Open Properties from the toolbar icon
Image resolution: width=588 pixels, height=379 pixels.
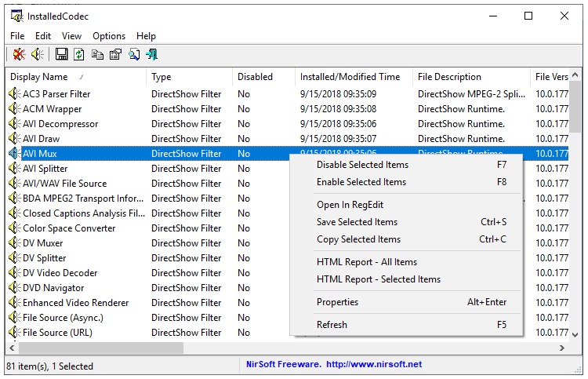(x=115, y=54)
